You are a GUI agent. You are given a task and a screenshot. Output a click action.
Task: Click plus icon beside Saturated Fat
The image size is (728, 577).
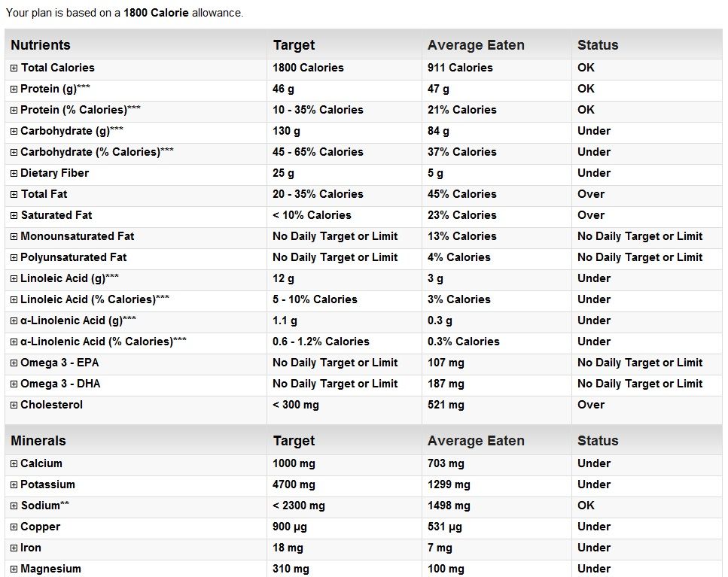point(14,216)
